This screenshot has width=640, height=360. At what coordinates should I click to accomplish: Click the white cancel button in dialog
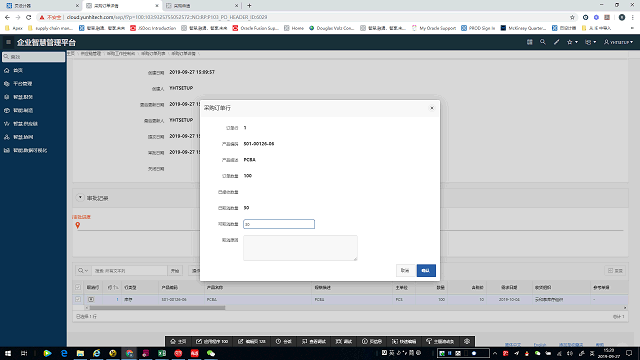coord(405,270)
